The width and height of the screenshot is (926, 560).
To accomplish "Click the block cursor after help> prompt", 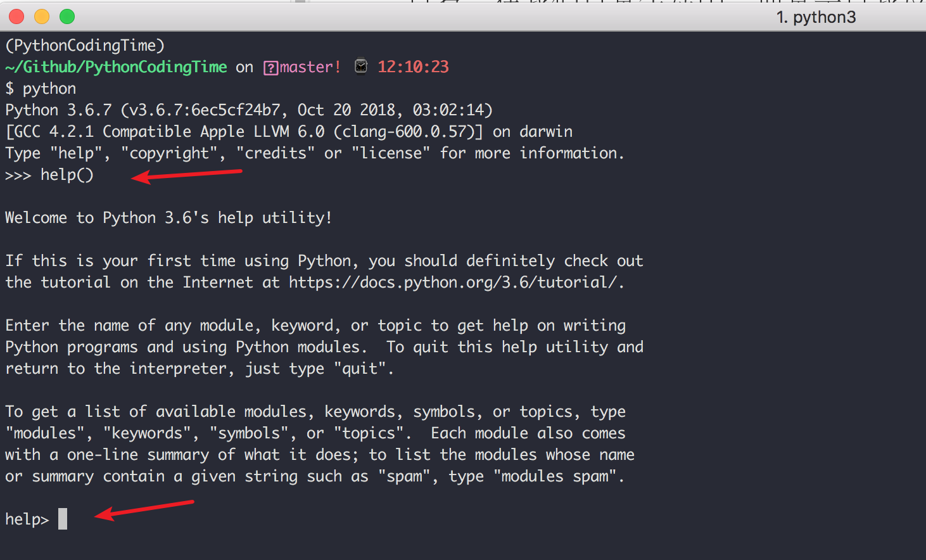I will (x=63, y=519).
